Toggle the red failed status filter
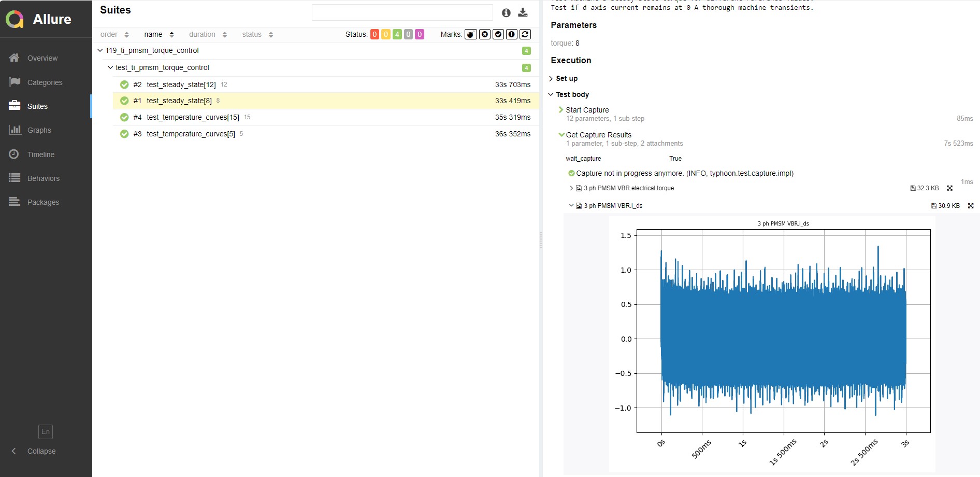This screenshot has height=477, width=980. click(x=374, y=34)
